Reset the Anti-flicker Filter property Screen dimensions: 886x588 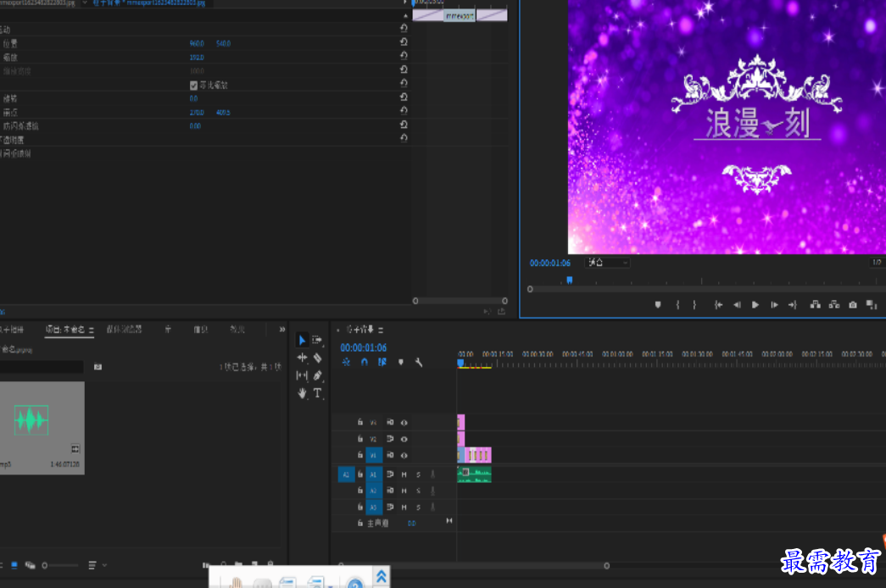[404, 125]
